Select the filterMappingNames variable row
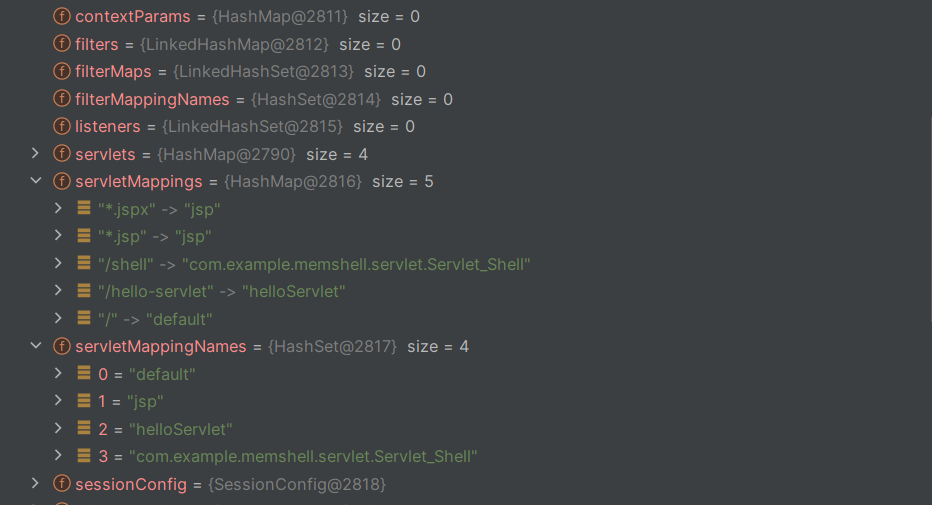The width and height of the screenshot is (932, 505). pos(464,99)
